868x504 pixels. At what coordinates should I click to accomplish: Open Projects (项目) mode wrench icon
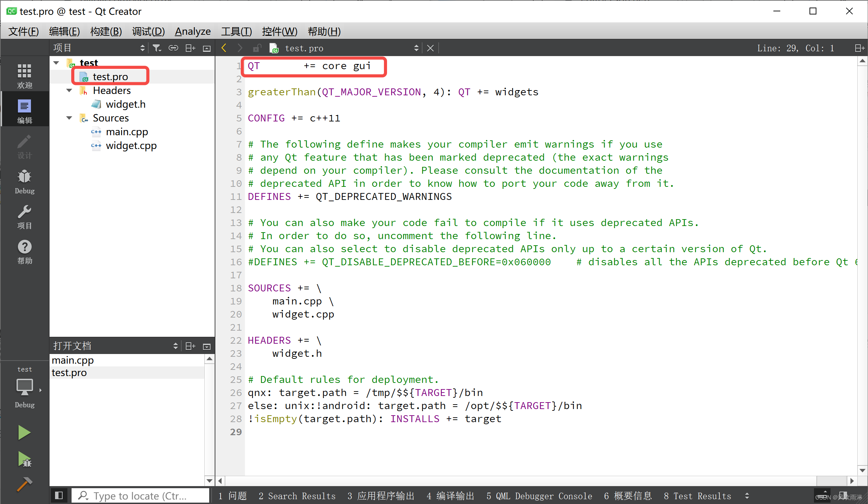24,217
